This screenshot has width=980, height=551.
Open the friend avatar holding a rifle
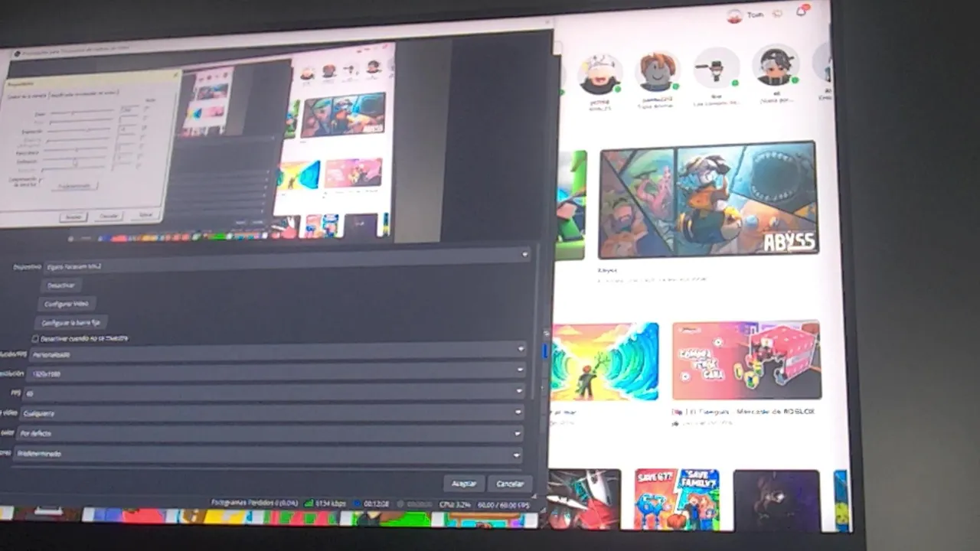coord(717,68)
